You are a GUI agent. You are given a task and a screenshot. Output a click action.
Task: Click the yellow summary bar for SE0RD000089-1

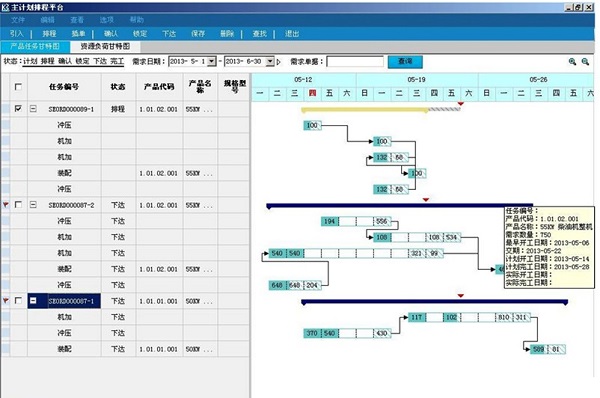pyautogui.click(x=365, y=110)
